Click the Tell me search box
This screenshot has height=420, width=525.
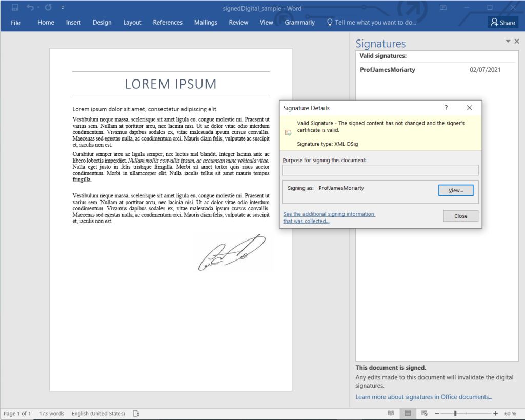(375, 23)
